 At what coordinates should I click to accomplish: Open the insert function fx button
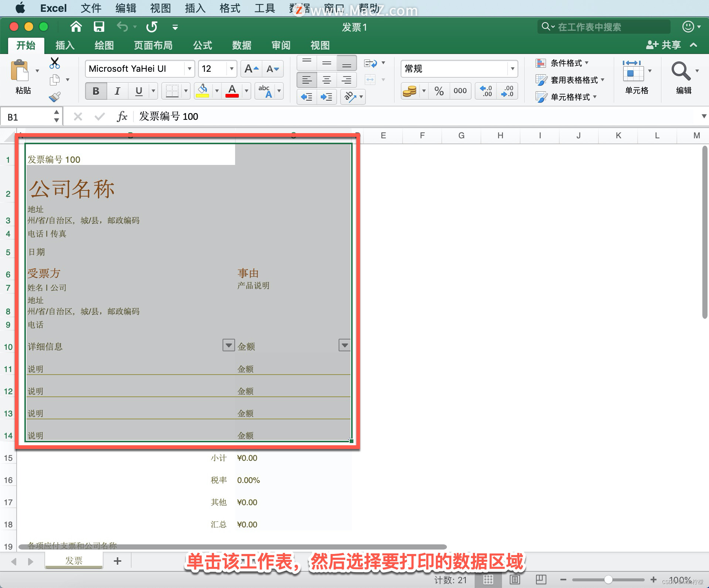click(122, 117)
